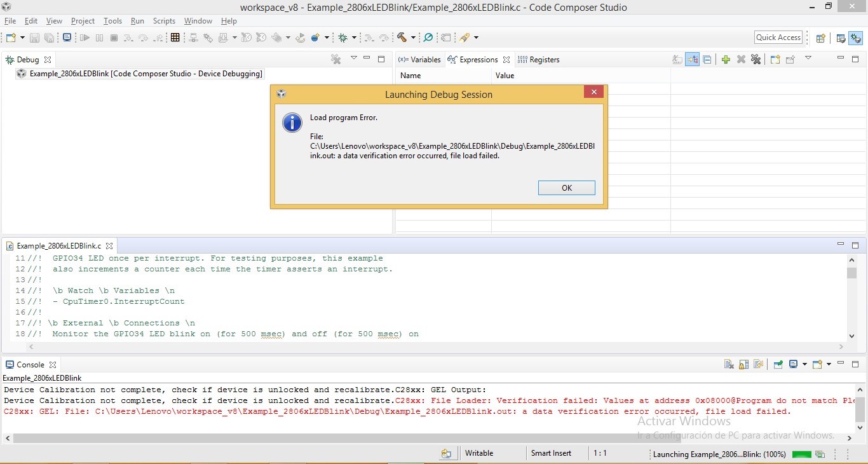The image size is (868, 464).
Task: Toggle collapse-all in Expressions toolbar
Action: coord(707,59)
